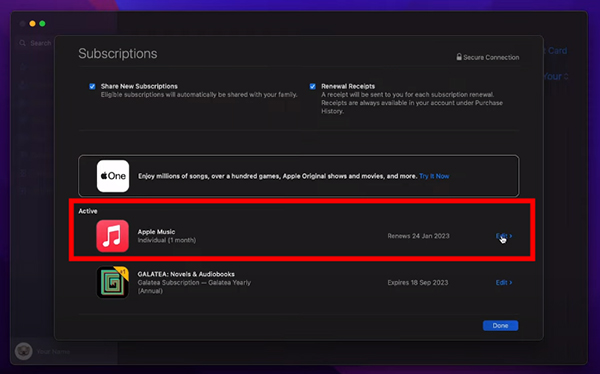Viewport: 600px width, 374px height.
Task: Click 'Galatea Subscription — Galatea Yearly' text
Action: (x=194, y=283)
